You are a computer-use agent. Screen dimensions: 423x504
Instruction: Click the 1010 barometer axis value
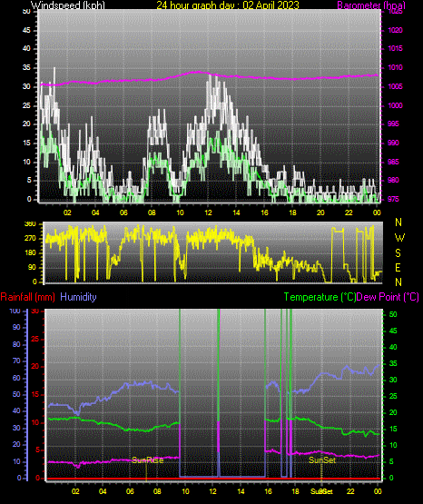point(396,67)
